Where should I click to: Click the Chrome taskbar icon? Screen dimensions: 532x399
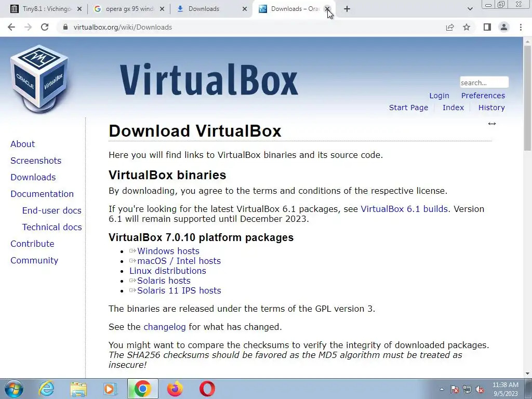click(x=143, y=389)
